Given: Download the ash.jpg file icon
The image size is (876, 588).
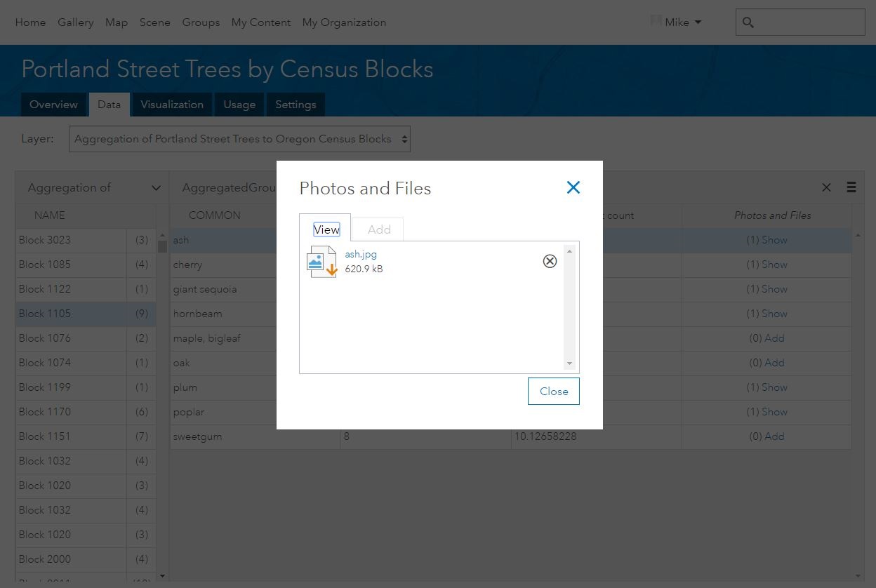Looking at the screenshot, I should click(322, 262).
